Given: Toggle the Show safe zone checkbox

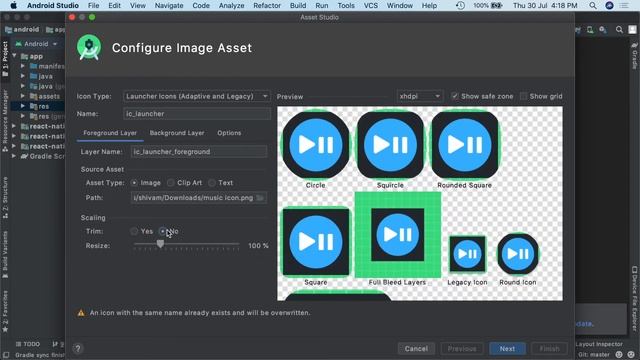Looking at the screenshot, I should pyautogui.click(x=455, y=96).
